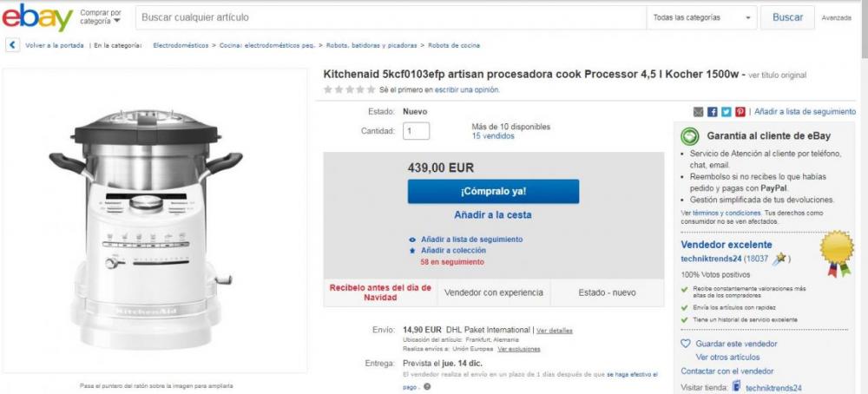Share listing on Pinterest

point(740,112)
